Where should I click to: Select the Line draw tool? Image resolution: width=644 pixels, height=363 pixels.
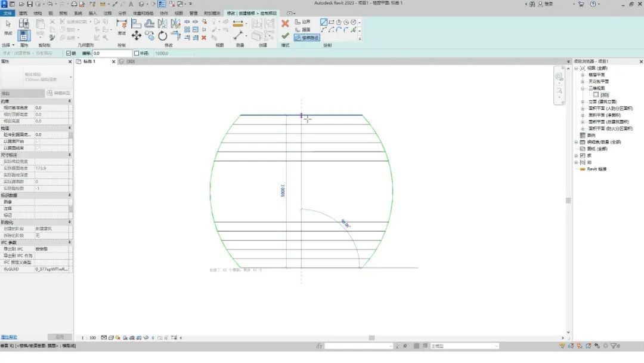pyautogui.click(x=324, y=22)
